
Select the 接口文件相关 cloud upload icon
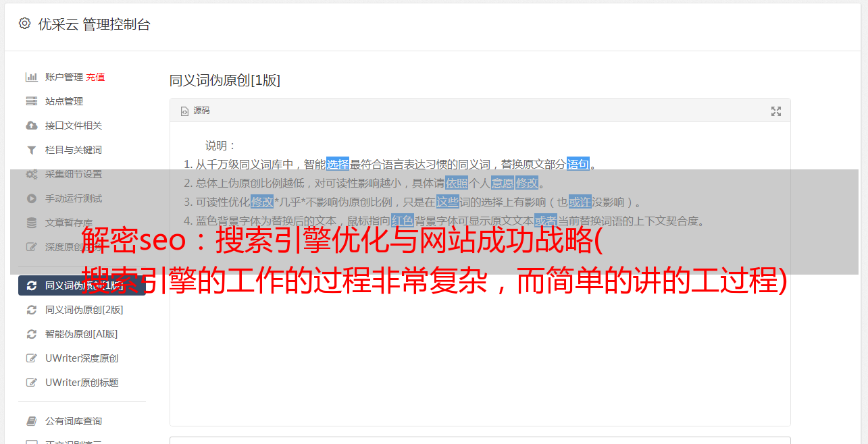(x=31, y=126)
